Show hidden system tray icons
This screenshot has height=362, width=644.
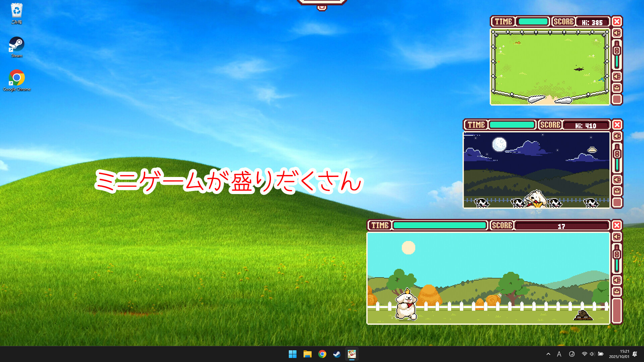pyautogui.click(x=548, y=354)
